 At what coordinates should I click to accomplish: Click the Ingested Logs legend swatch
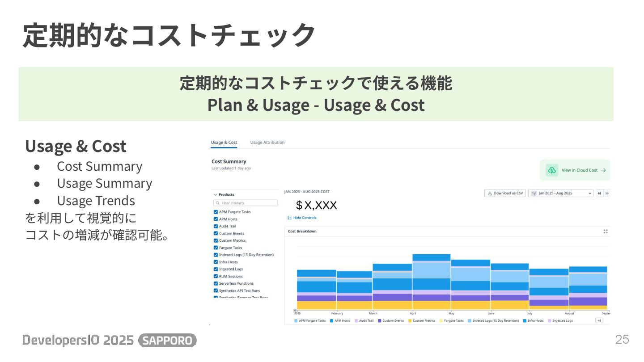550,321
